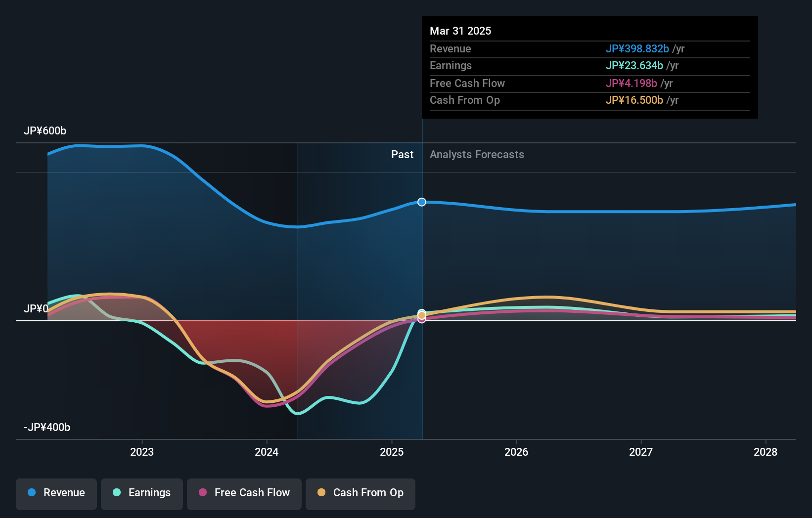Click the Free Cash Flow marker below the axis line
Image resolution: width=812 pixels, height=518 pixels.
click(421, 320)
